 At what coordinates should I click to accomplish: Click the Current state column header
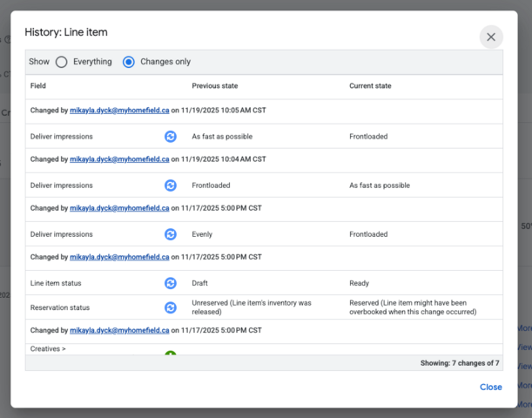370,86
